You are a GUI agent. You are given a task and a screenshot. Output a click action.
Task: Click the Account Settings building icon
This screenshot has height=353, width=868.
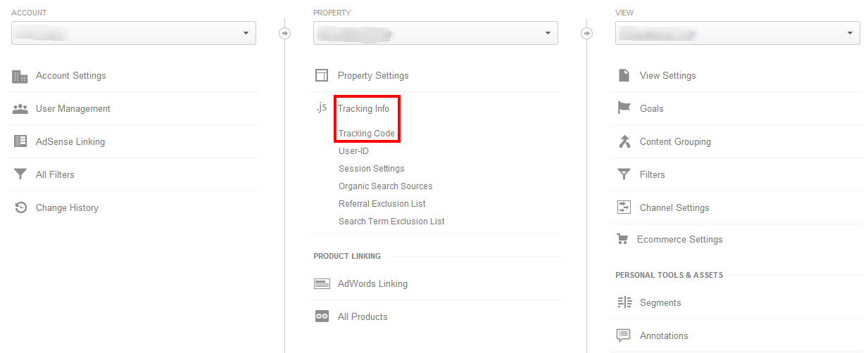(20, 76)
